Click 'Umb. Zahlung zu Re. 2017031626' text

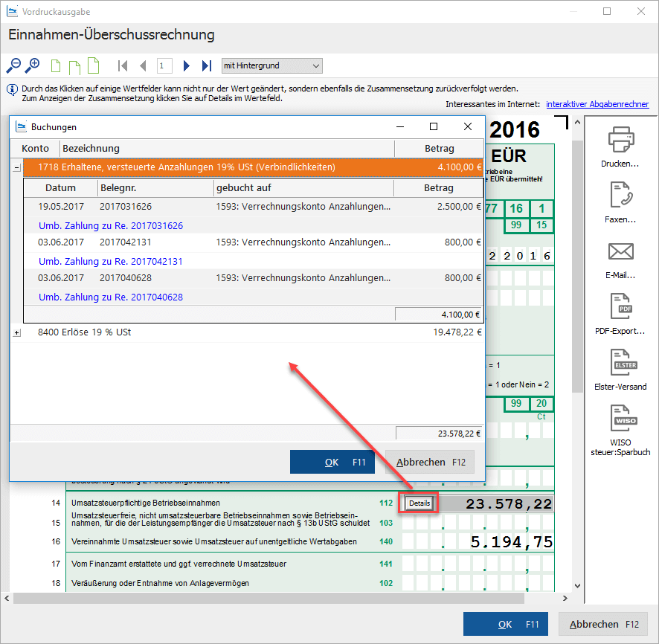[x=111, y=225]
